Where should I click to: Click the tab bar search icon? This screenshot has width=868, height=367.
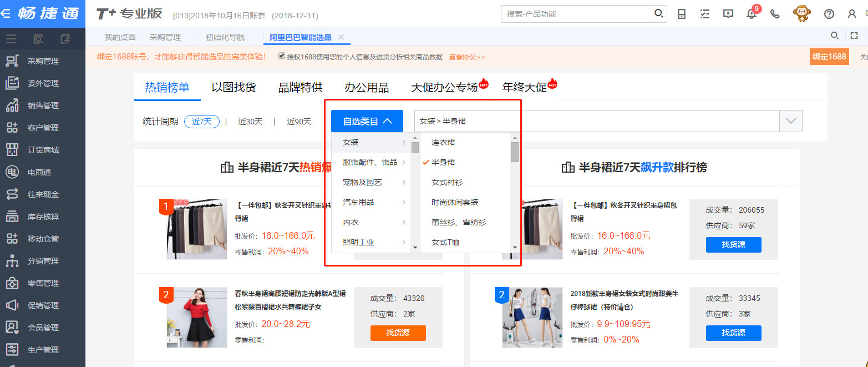click(x=834, y=36)
